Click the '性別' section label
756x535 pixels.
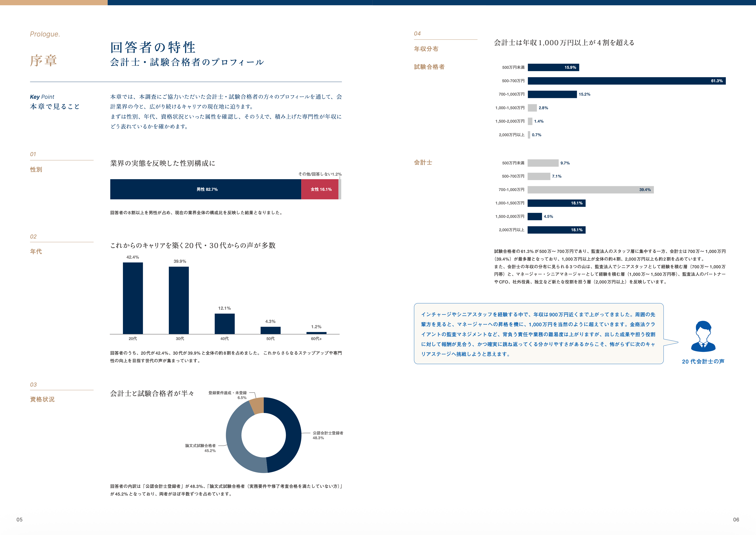tap(36, 169)
